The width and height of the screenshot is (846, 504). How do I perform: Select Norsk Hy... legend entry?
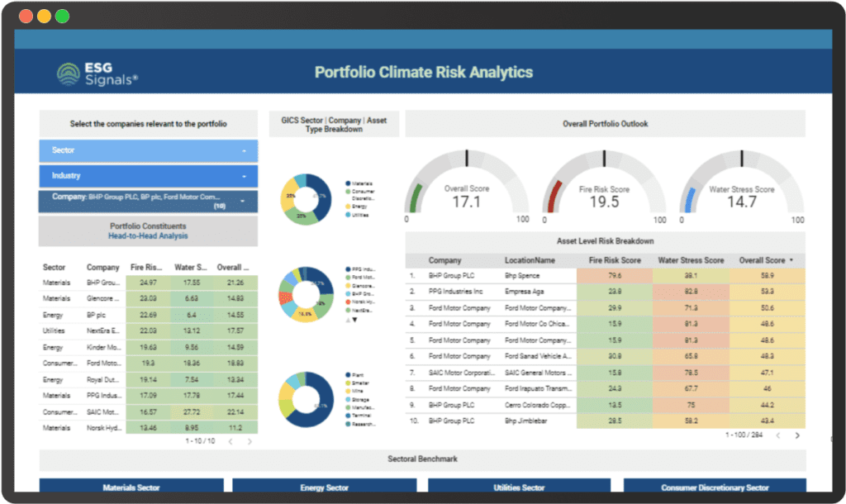[x=360, y=302]
